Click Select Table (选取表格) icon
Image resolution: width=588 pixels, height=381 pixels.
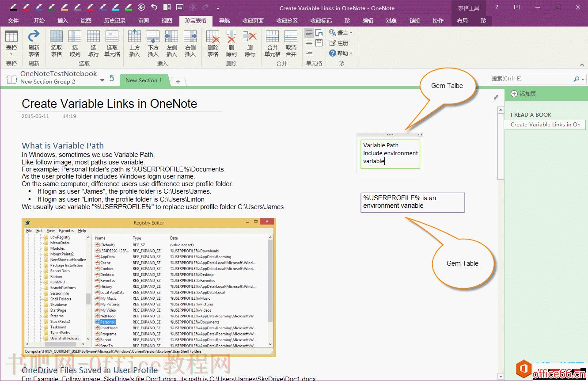click(x=57, y=37)
